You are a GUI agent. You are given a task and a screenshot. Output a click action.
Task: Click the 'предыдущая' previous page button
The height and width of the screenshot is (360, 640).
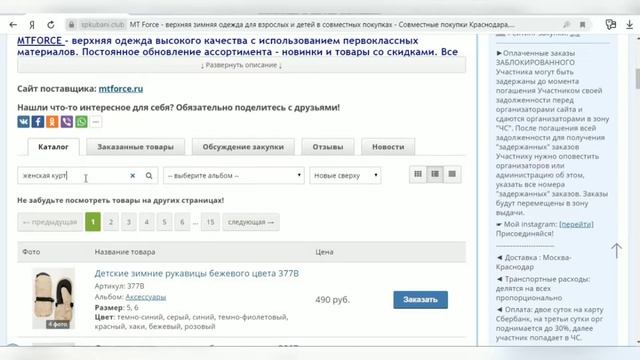(x=50, y=222)
